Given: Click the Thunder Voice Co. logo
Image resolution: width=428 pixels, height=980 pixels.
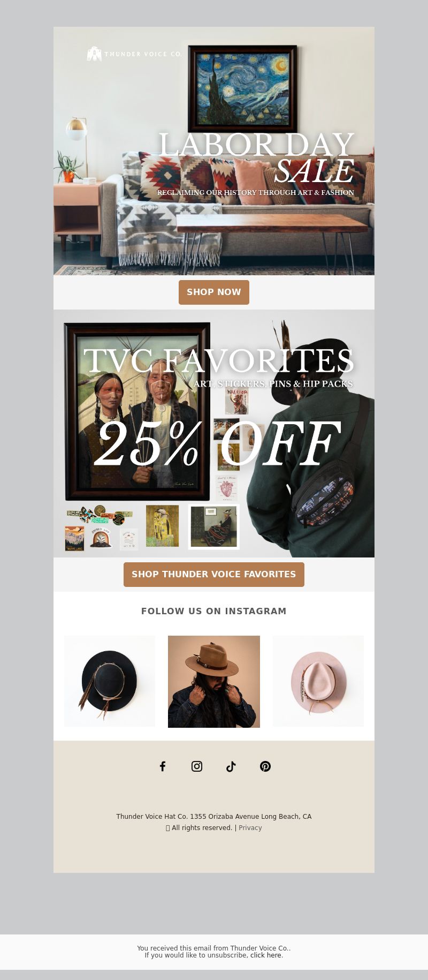Looking at the screenshot, I should click(x=134, y=54).
